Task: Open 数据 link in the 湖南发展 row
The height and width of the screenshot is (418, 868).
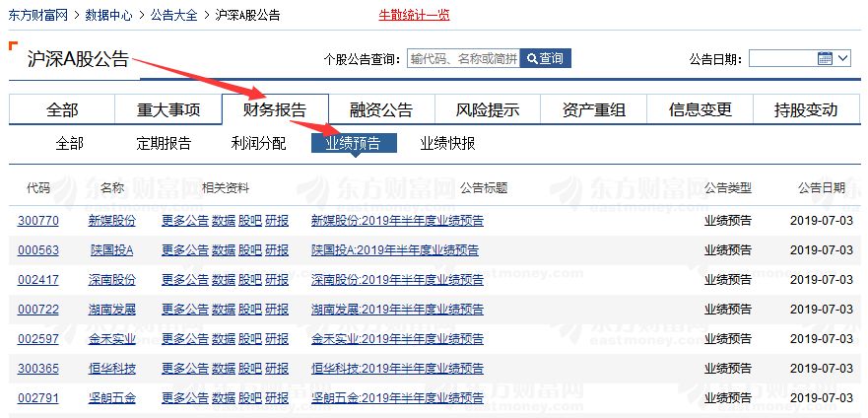Action: tap(224, 309)
